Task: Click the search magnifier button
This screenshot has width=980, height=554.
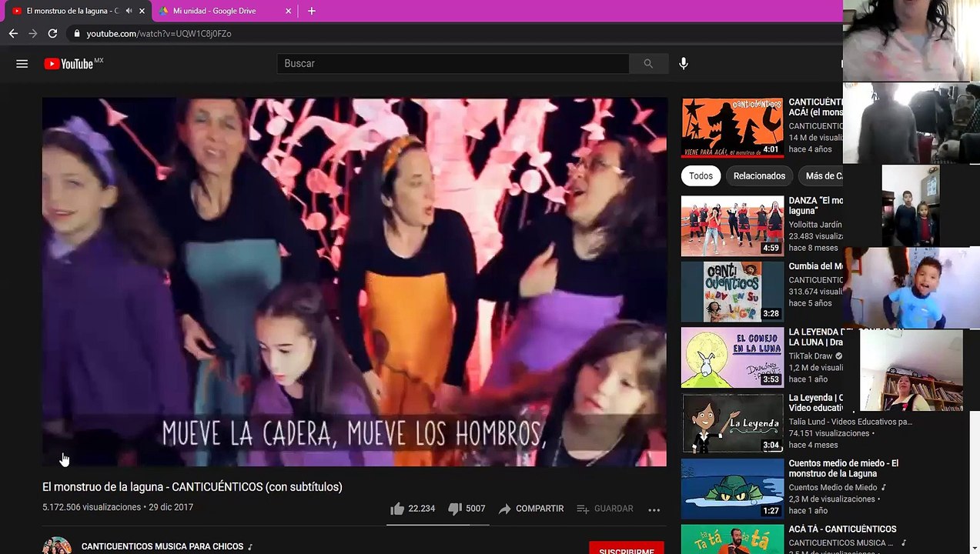Action: pyautogui.click(x=648, y=64)
